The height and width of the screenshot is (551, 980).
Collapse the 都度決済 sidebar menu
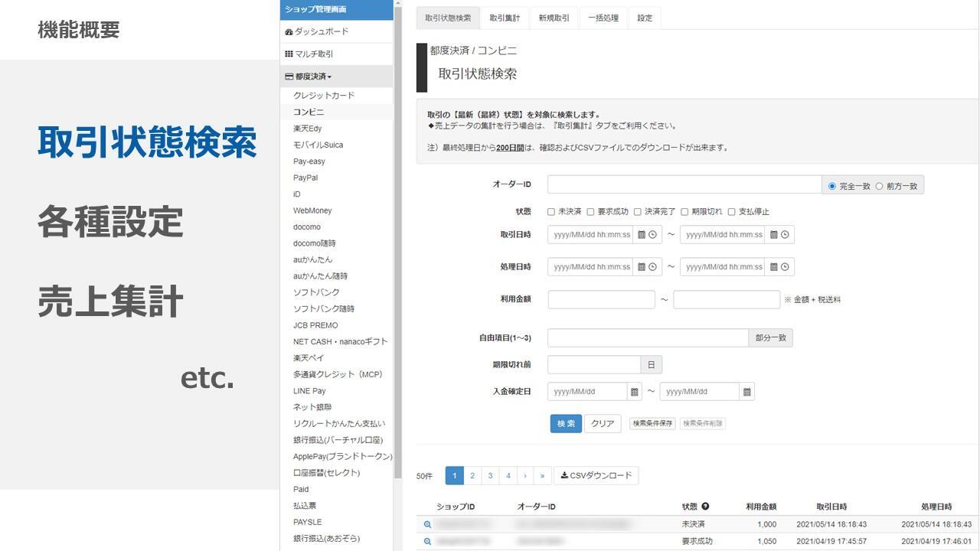coord(336,77)
